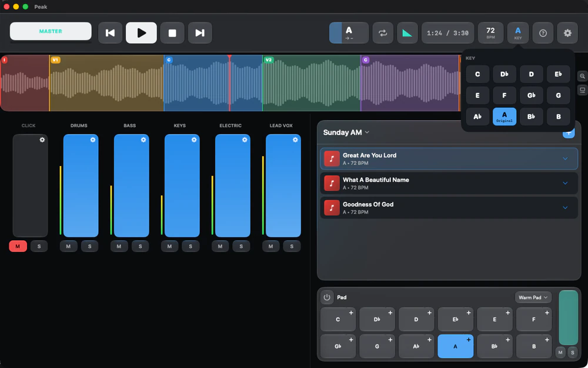Add the E♭ pad using its plus
Screen dimensions: 588x368
[x=469, y=313]
